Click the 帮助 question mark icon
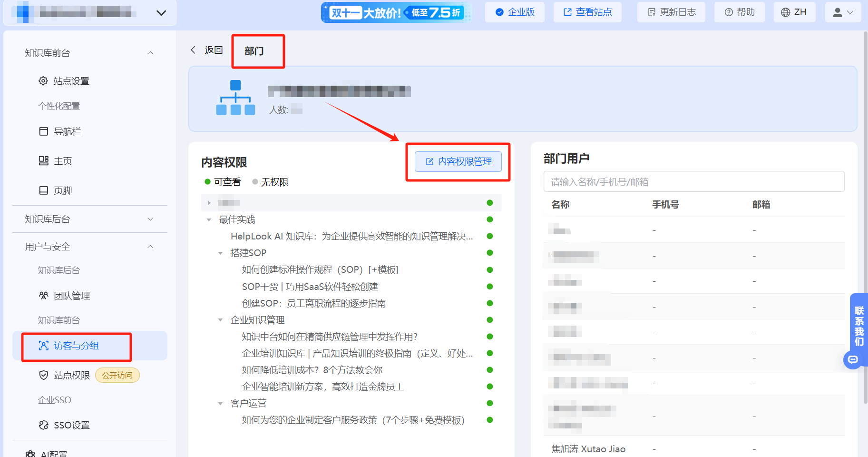Viewport: 868px width, 457px height. tap(729, 12)
